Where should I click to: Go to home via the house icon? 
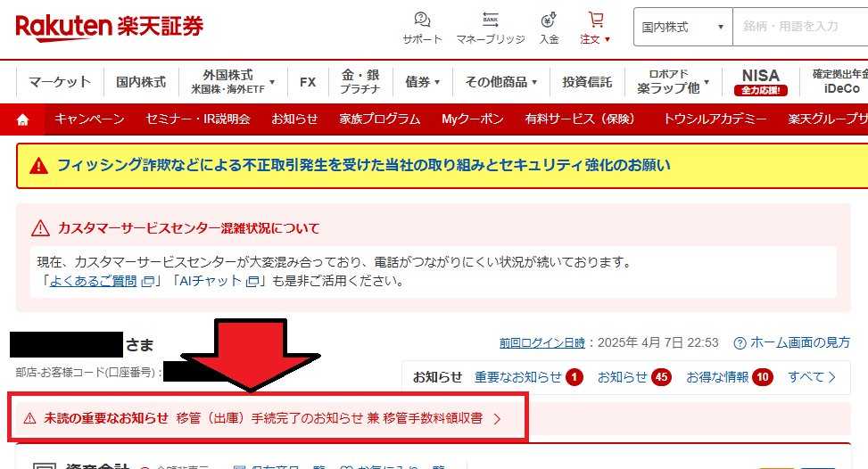22,119
